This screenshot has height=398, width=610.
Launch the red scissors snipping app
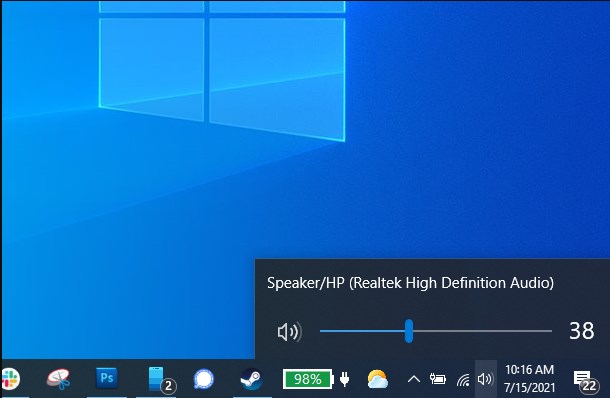point(59,379)
